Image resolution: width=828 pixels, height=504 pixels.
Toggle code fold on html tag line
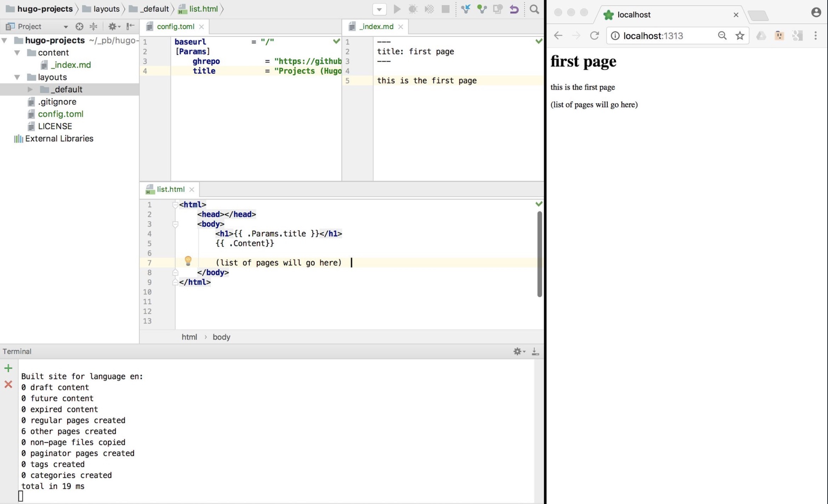click(x=175, y=205)
